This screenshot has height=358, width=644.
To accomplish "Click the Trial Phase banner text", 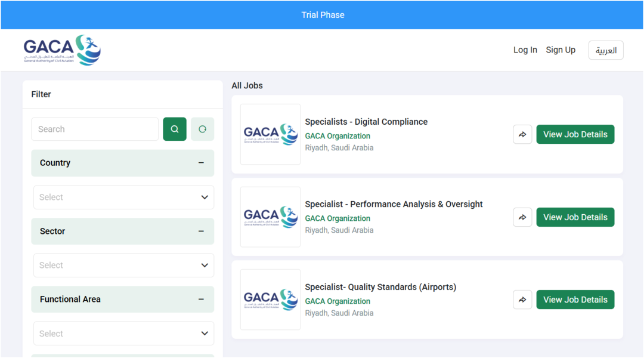I will click(x=323, y=15).
